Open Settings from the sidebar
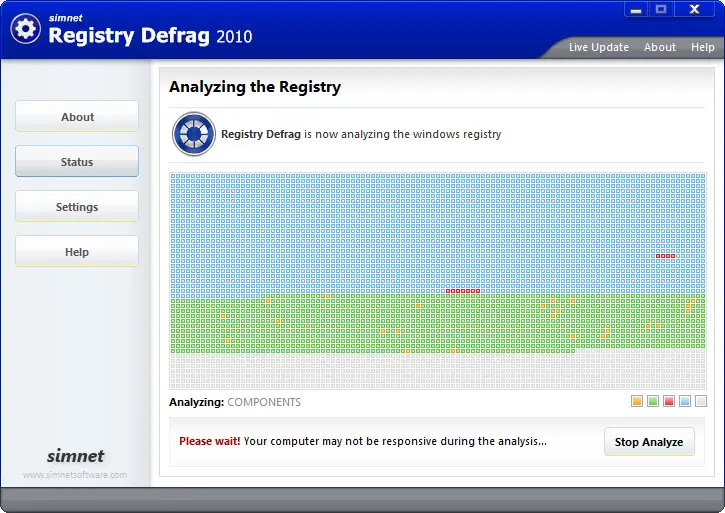 coord(77,206)
